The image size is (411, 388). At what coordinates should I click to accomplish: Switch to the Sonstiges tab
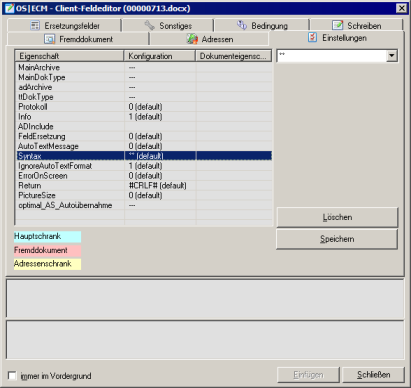[168, 26]
